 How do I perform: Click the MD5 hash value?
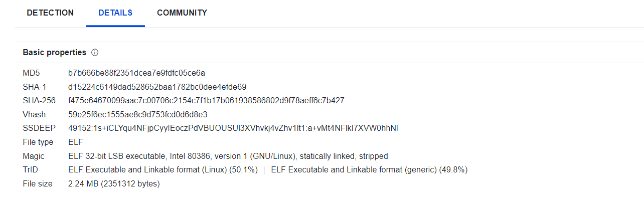(137, 73)
